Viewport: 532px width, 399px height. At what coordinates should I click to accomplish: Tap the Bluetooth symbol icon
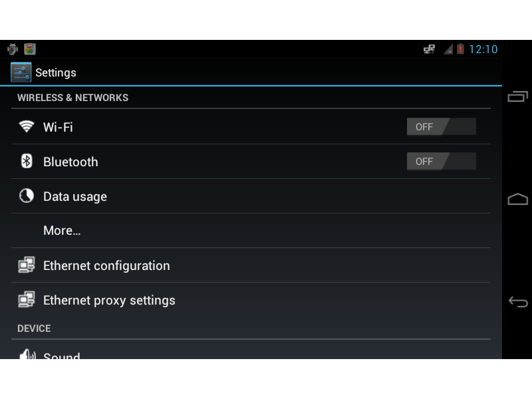pyautogui.click(x=27, y=162)
